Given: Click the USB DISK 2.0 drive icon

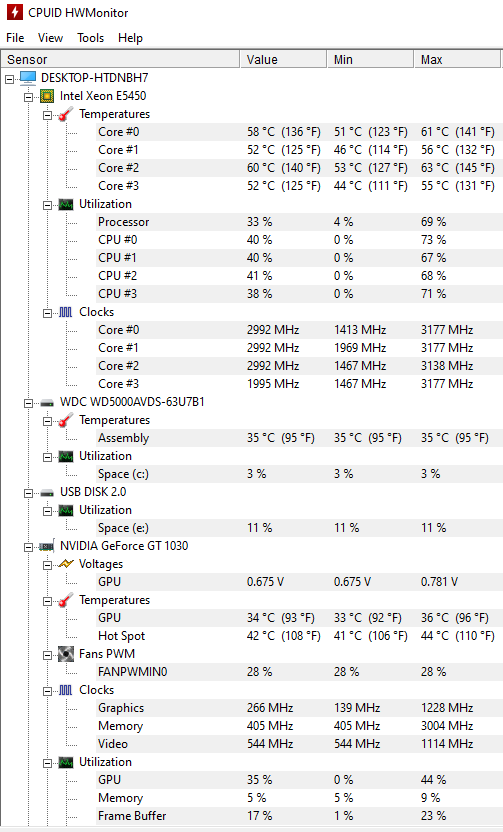Looking at the screenshot, I should coord(47,493).
